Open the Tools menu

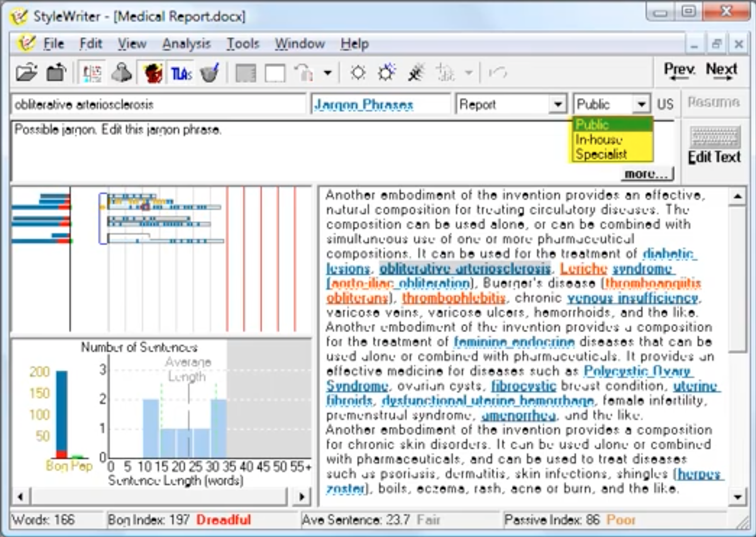pos(242,44)
